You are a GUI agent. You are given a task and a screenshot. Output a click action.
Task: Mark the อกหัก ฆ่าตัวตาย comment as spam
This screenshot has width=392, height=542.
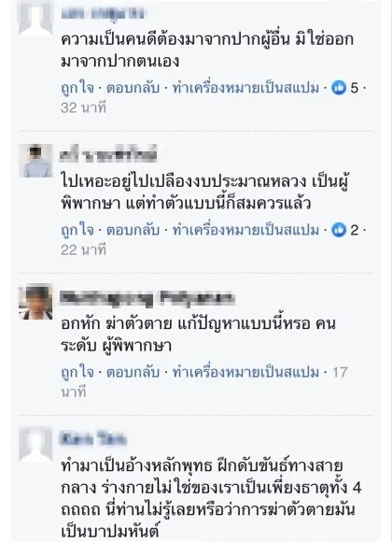245,373
